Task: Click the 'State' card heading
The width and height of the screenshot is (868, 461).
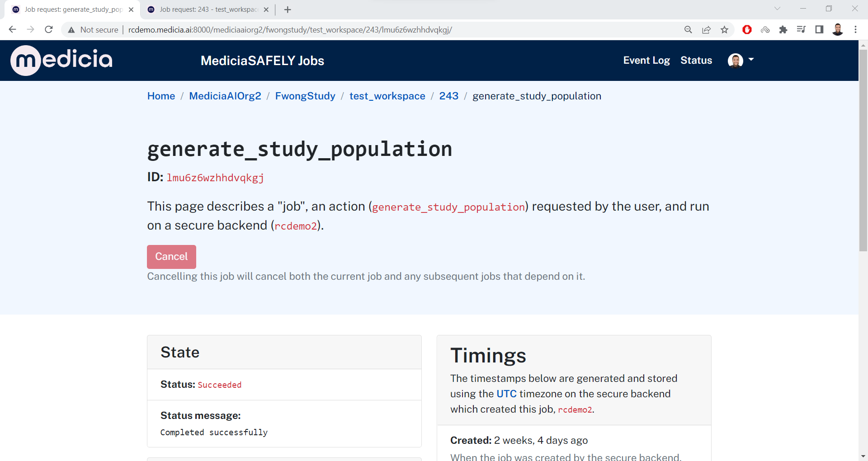Action: pos(180,352)
